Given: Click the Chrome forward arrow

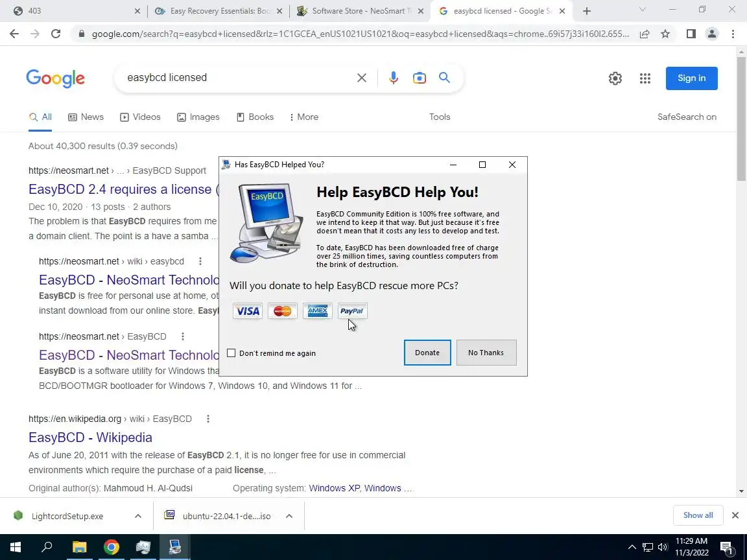Looking at the screenshot, I should point(35,34).
